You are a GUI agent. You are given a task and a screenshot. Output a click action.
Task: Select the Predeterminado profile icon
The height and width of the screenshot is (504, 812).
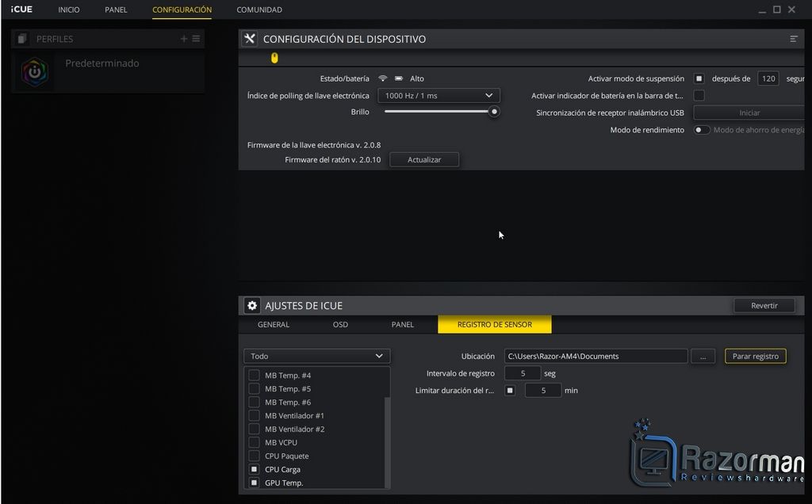coord(35,72)
